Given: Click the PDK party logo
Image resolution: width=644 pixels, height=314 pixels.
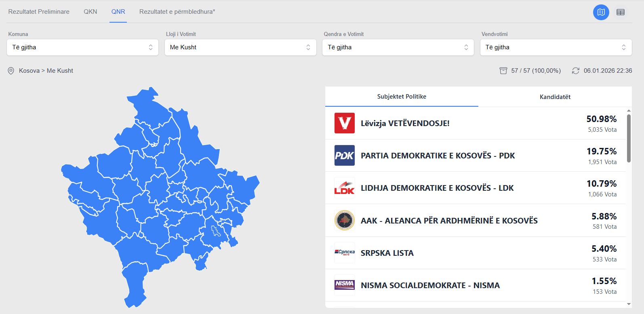Looking at the screenshot, I should 344,156.
